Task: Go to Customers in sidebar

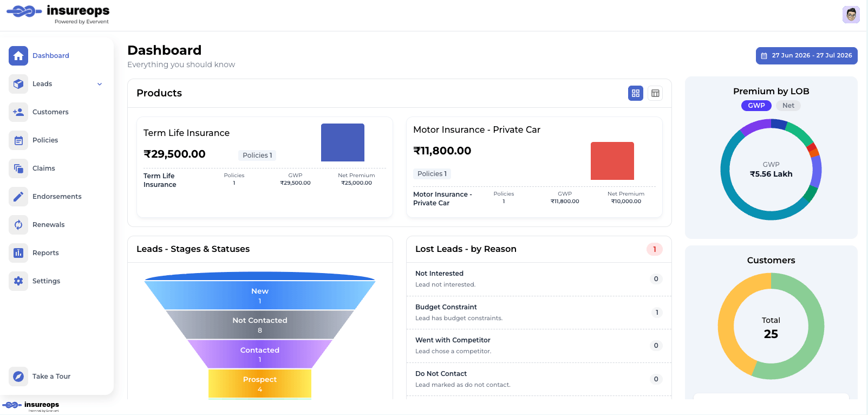Action: 50,112
